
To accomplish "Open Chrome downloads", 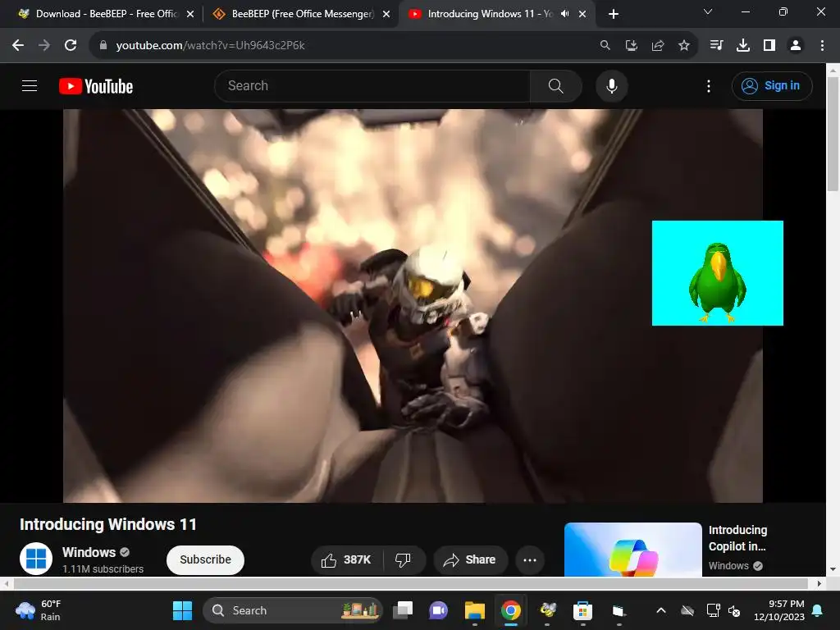I will coord(742,46).
